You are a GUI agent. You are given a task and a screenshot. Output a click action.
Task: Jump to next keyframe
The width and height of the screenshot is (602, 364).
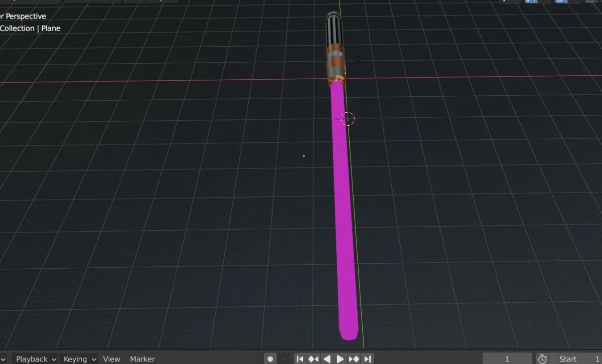tap(354, 358)
